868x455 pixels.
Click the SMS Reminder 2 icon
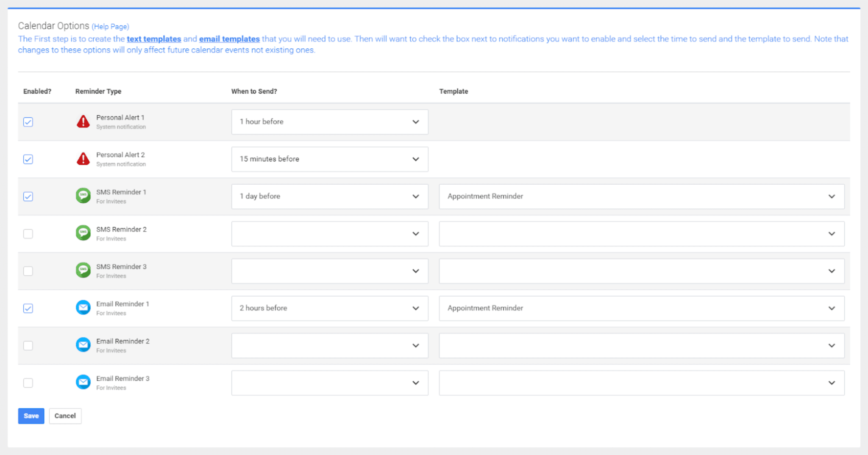(83, 233)
